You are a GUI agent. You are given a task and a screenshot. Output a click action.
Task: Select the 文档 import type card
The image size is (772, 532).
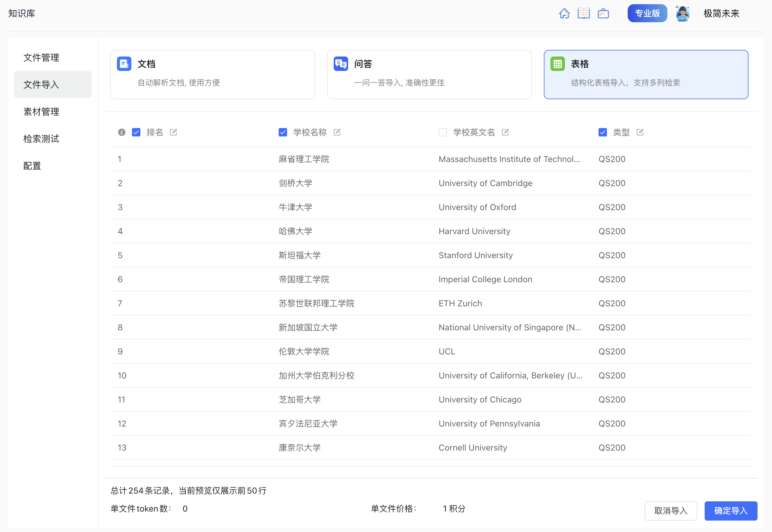click(212, 74)
